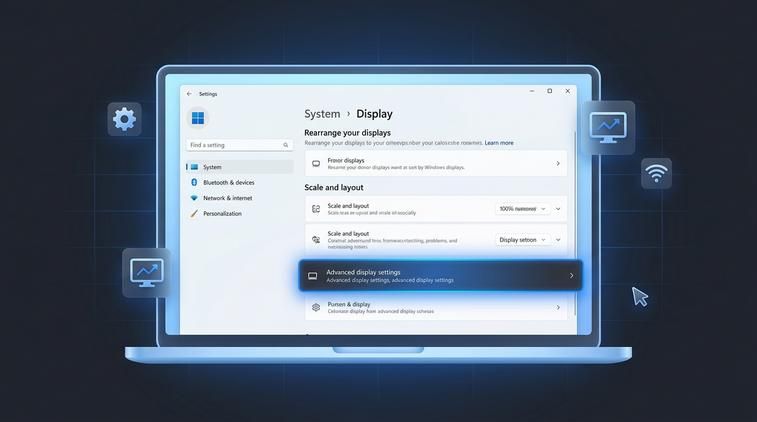The width and height of the screenshot is (757, 422).
Task: Click the magnifier icon in the search box
Action: point(287,145)
